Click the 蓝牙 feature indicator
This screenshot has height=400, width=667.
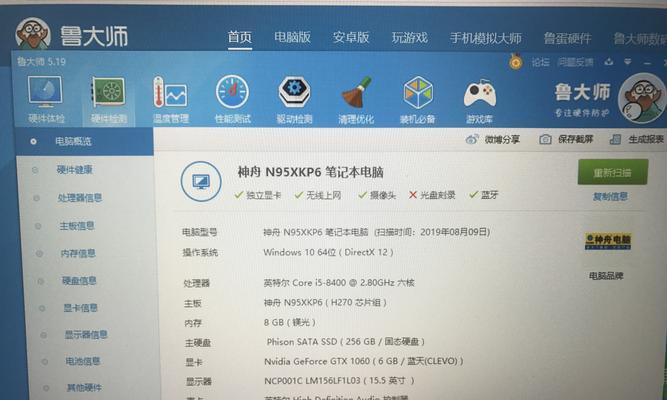pos(484,195)
